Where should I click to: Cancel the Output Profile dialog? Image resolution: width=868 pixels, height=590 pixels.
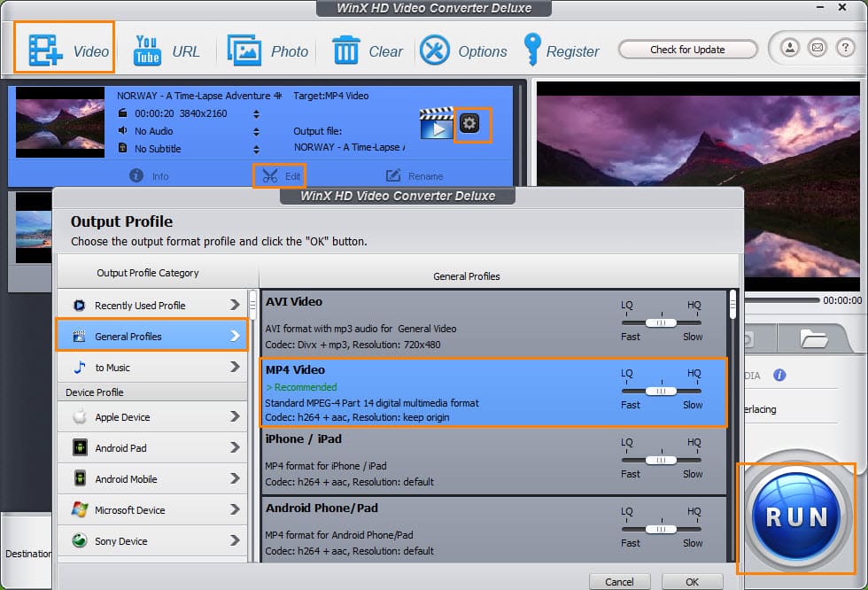click(x=619, y=582)
